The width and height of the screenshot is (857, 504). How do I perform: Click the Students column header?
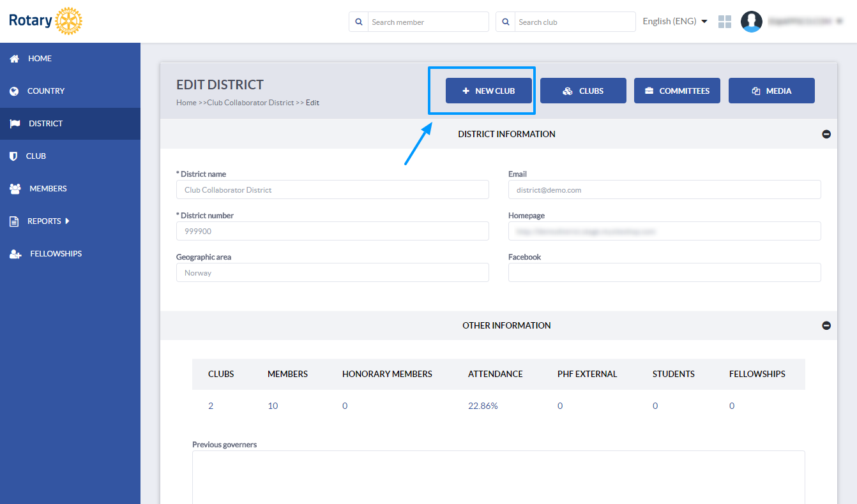pos(673,374)
